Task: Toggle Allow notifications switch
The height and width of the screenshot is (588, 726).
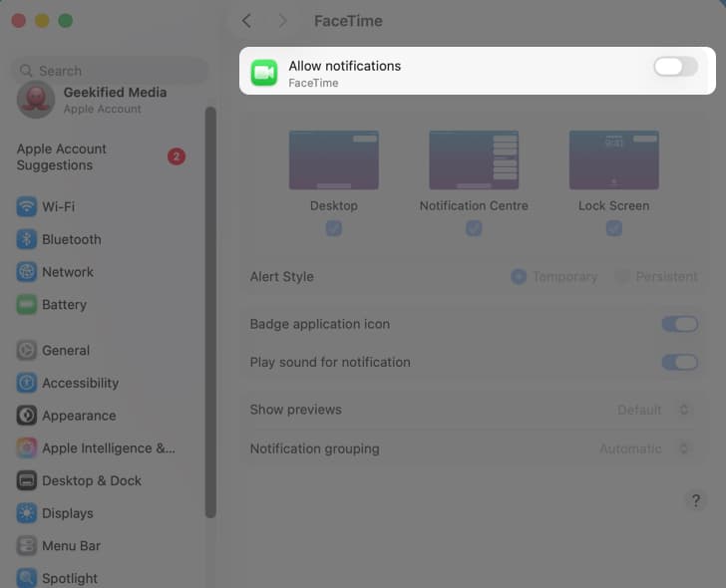Action: click(x=675, y=67)
